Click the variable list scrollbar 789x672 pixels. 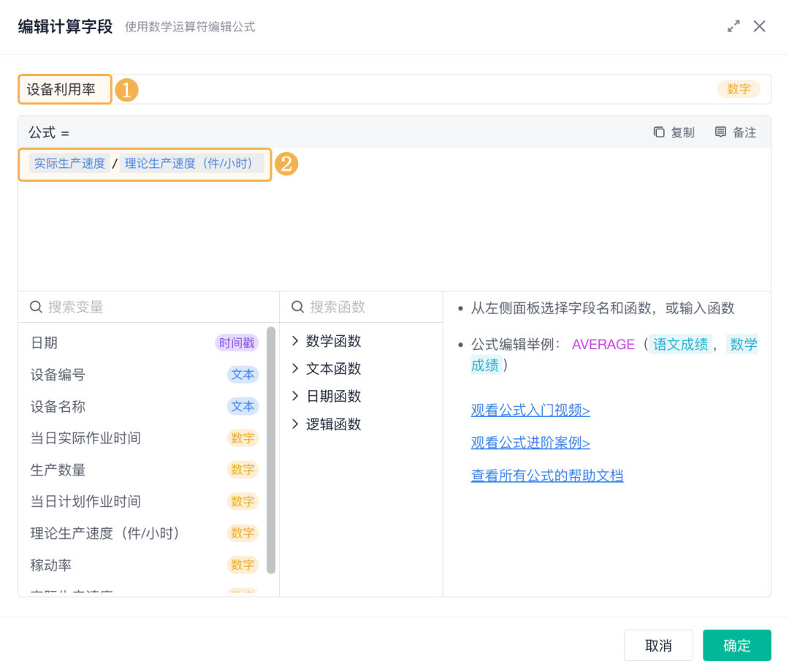click(271, 450)
